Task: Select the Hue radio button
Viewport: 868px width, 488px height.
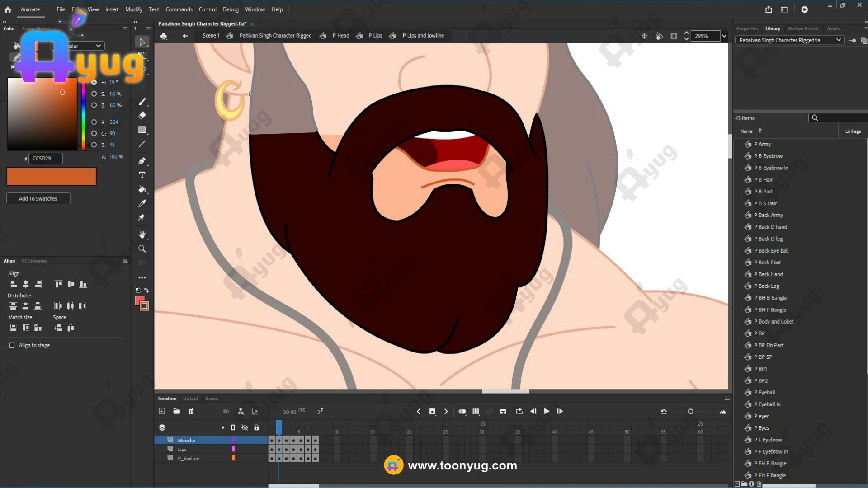Action: point(94,83)
